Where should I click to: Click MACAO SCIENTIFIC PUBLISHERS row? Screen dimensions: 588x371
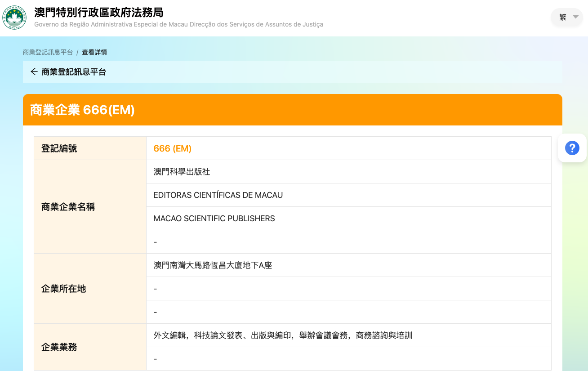click(214, 219)
